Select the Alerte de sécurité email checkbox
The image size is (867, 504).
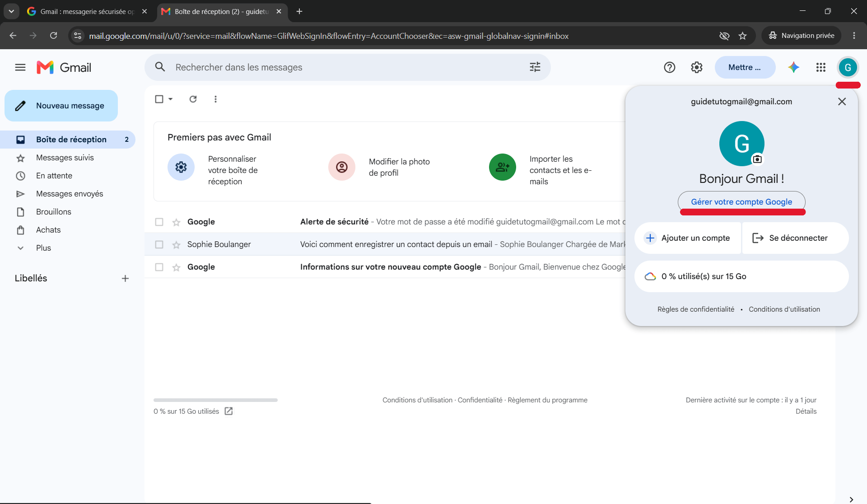tap(159, 222)
